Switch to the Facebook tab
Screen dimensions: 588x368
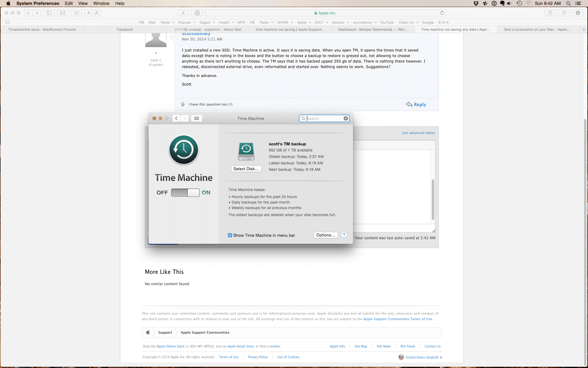(x=125, y=29)
